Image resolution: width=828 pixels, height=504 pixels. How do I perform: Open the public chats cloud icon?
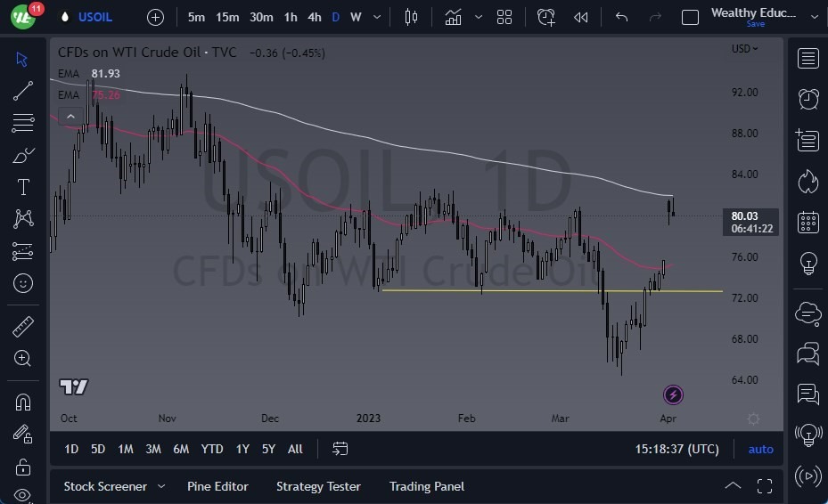point(808,314)
